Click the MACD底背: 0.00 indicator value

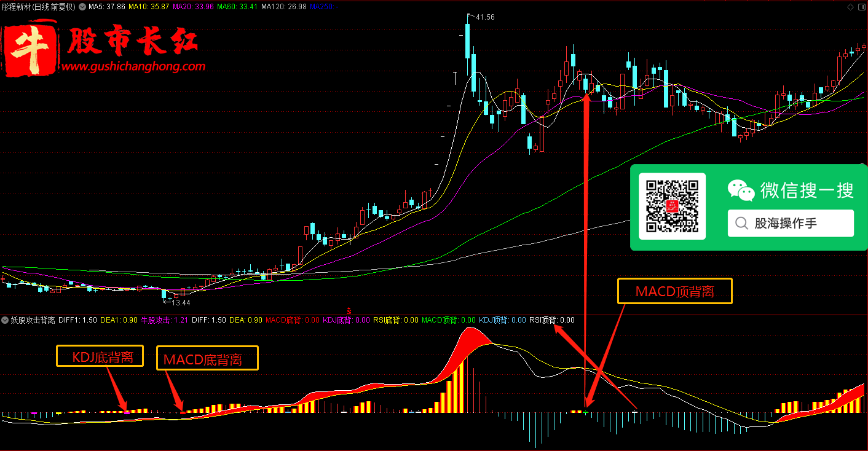pos(293,320)
